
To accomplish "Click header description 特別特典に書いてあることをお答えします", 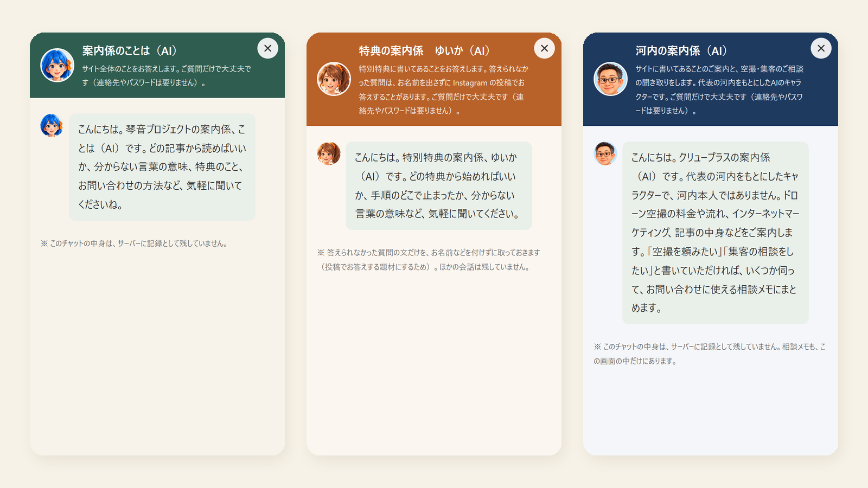I will point(444,89).
